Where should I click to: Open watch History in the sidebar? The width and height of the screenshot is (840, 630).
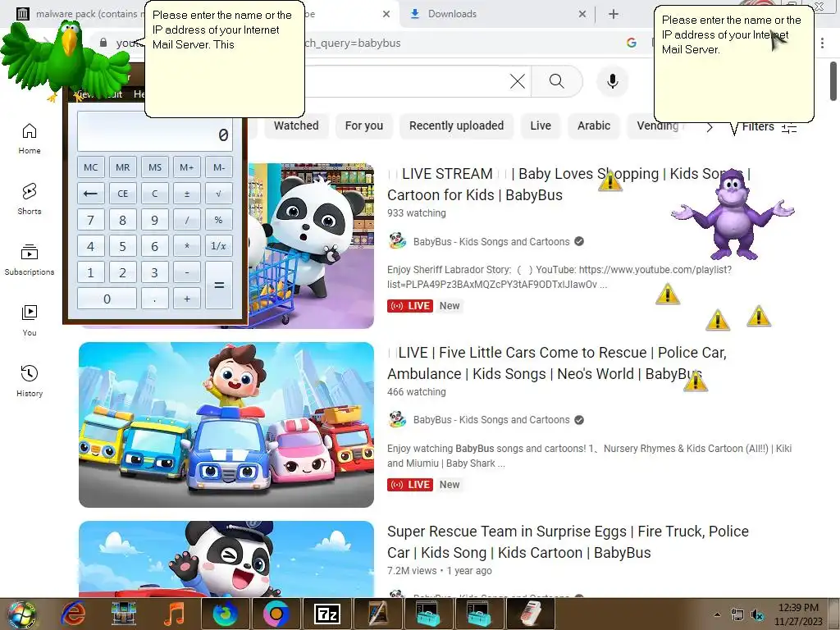coord(30,381)
